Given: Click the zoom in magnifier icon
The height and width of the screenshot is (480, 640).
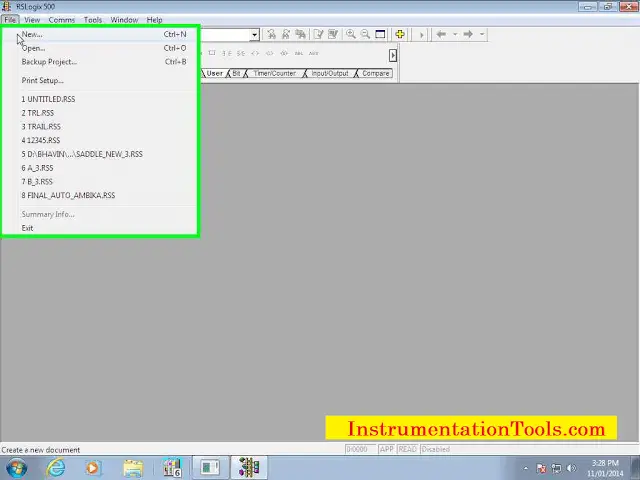Looking at the screenshot, I should (351, 34).
